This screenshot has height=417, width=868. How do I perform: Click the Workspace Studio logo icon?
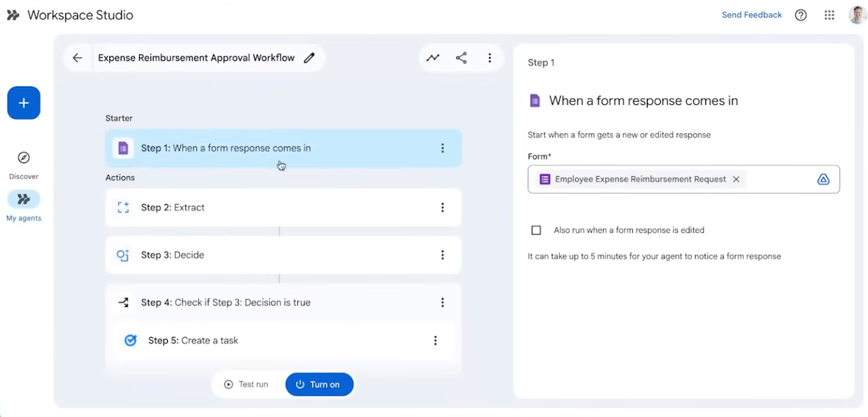coord(13,15)
